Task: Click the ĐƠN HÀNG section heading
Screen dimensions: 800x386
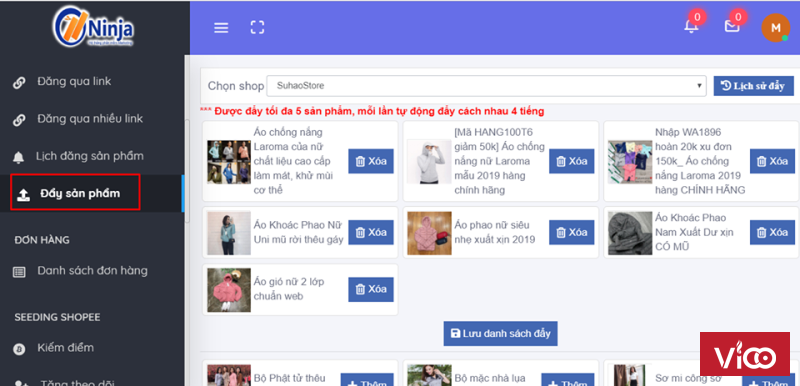Action: 42,240
